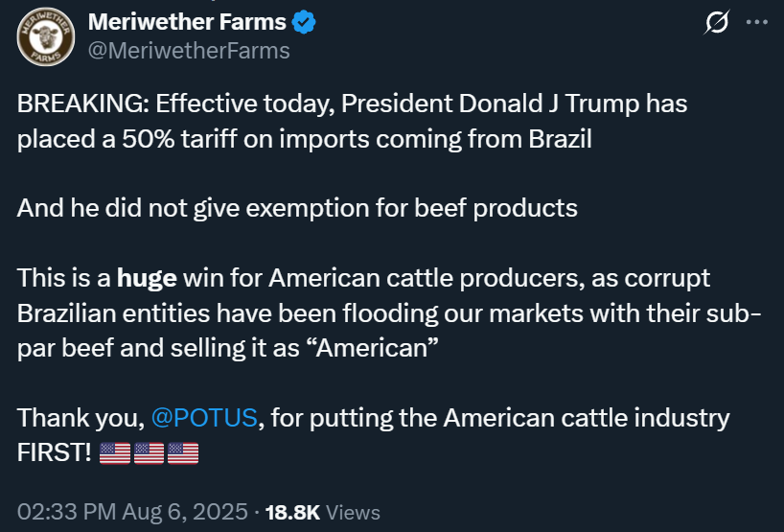Screen dimensions: 784x532
Task: Click the "BREAKING: Effective today" line
Action: point(153,104)
